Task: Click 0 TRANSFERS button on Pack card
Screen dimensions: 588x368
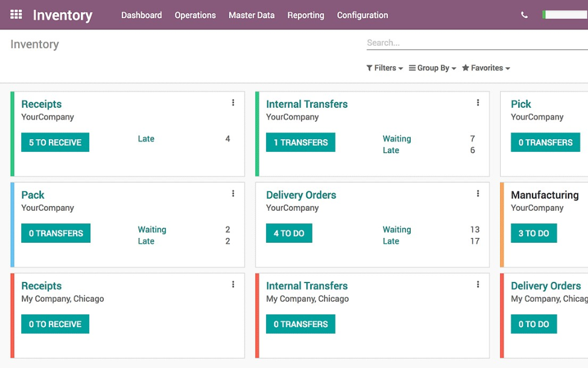Action: [56, 233]
